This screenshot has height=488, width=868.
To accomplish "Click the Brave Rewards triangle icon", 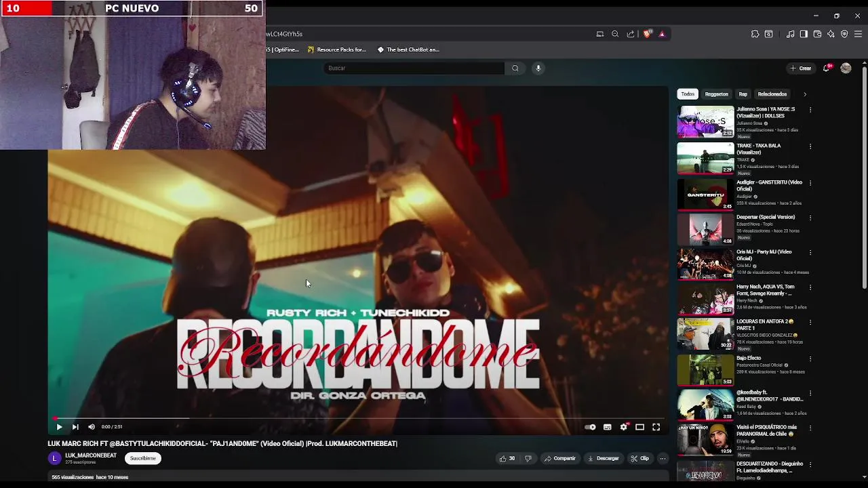I will (662, 34).
